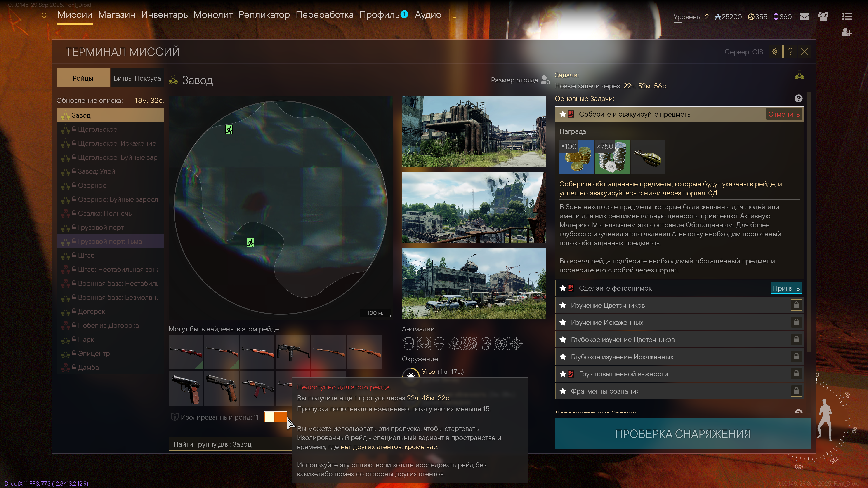868x488 pixels.
Task: Open the list menu icon
Action: [847, 16]
